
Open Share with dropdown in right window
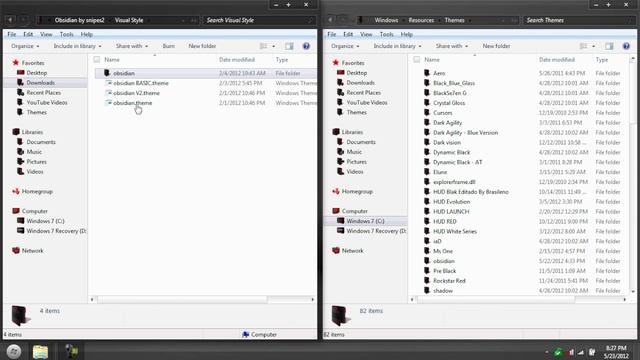pos(451,46)
